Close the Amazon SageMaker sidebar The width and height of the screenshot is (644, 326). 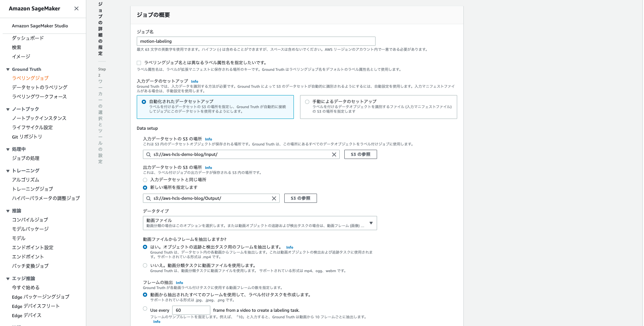point(76,8)
